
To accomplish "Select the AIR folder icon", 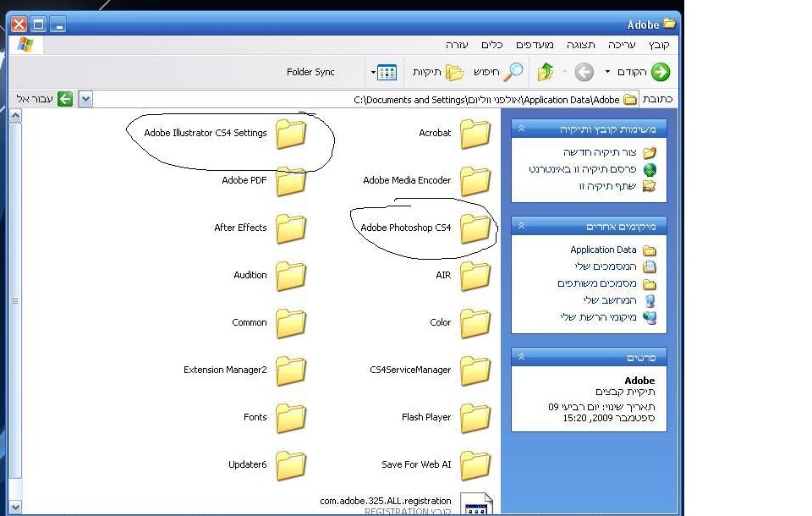I will pos(475,276).
